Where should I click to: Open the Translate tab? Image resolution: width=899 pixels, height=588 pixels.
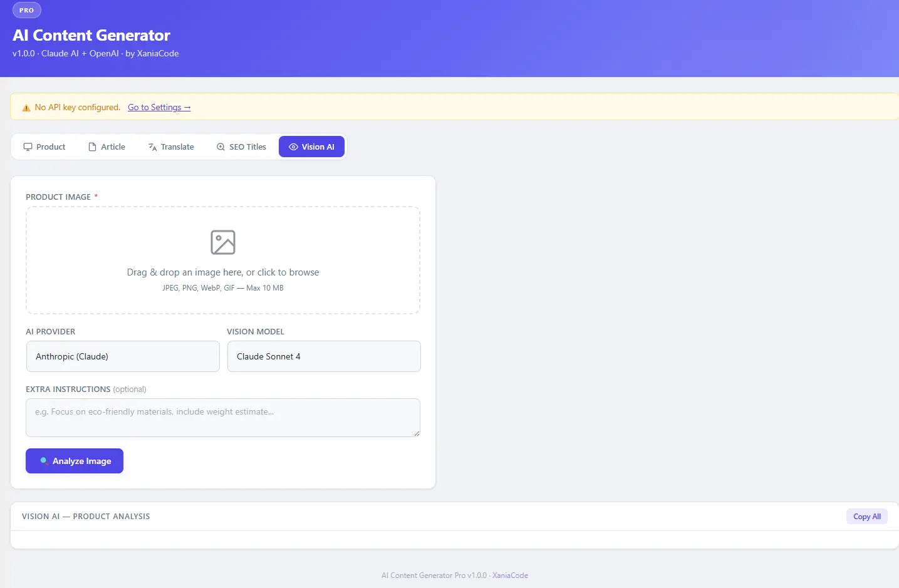point(171,147)
